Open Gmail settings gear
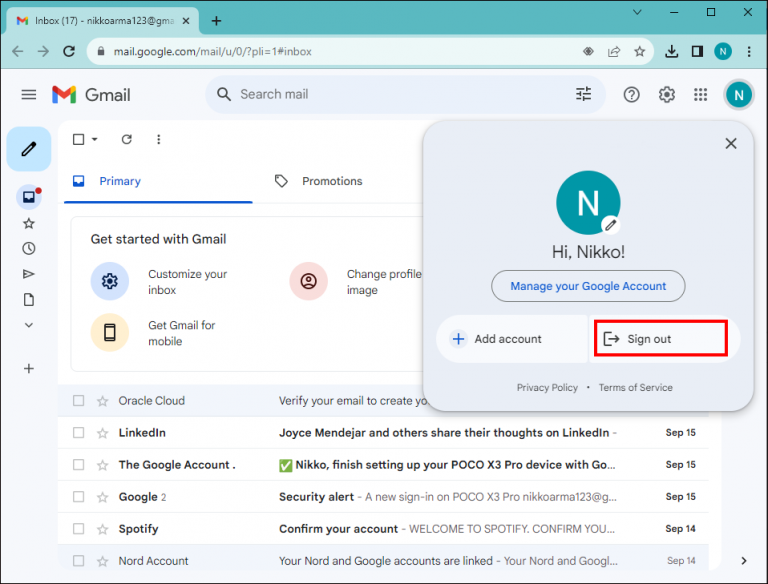Viewport: 768px width, 584px height. (x=667, y=95)
